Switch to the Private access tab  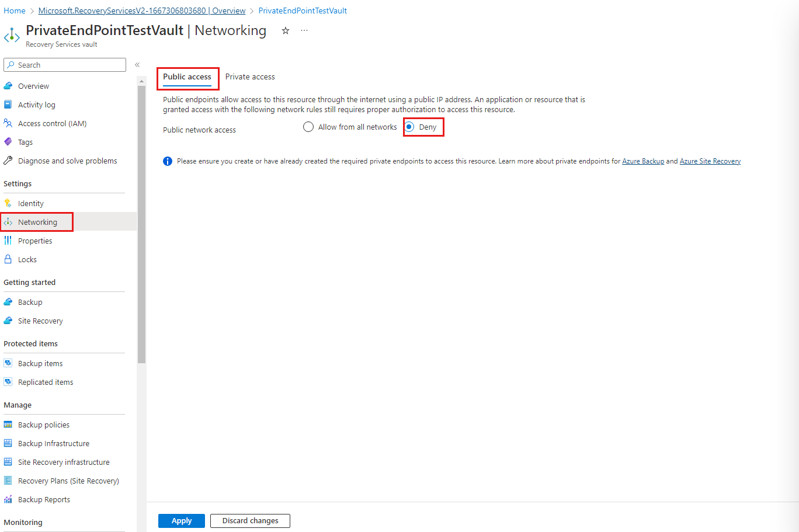click(x=250, y=77)
